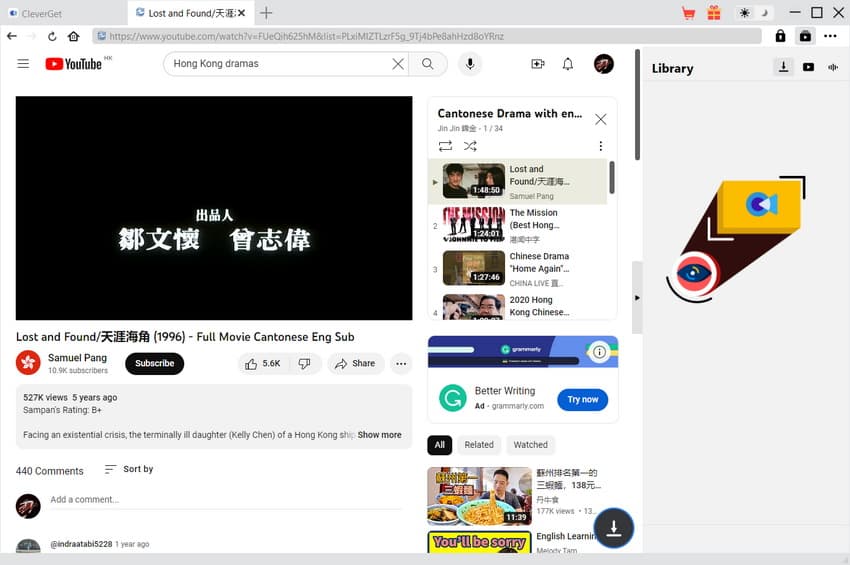Screen dimensions: 850x565
Task: Open commenter @indraatabi5228 profile link
Action: [81, 544]
